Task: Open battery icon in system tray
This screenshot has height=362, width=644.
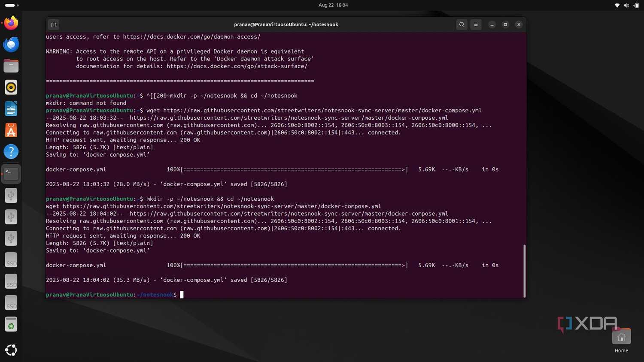Action: 636,5
